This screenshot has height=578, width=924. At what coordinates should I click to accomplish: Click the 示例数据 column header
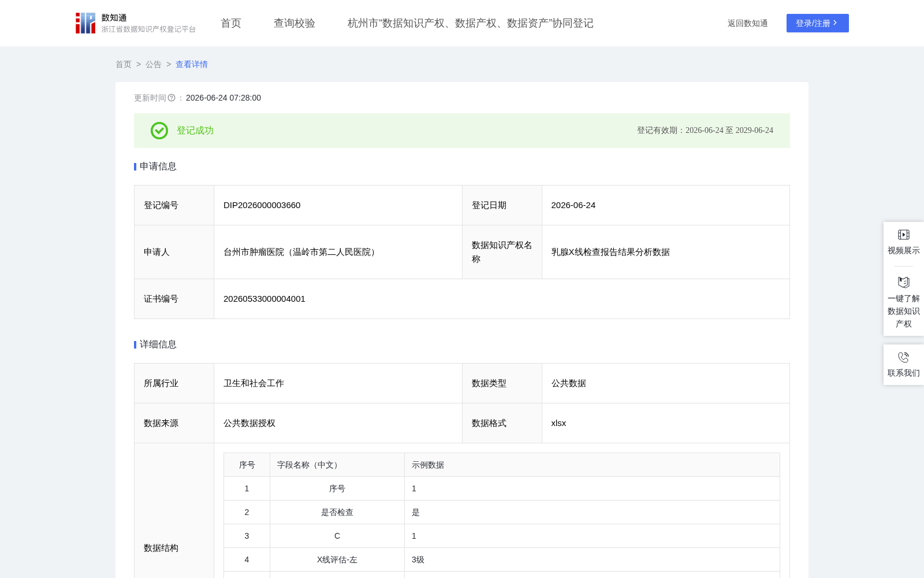pos(592,465)
